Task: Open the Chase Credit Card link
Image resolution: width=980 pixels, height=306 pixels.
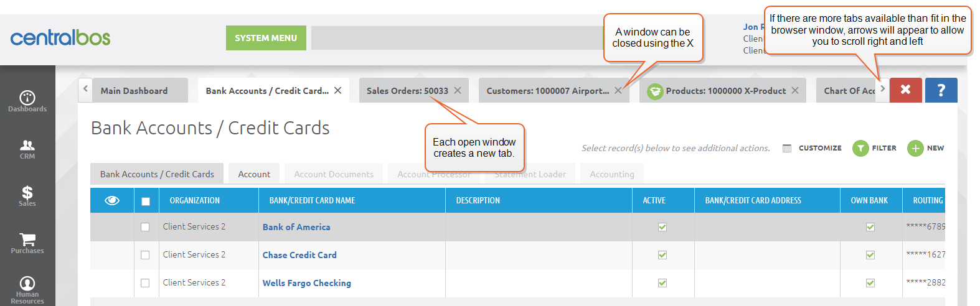Action: pyautogui.click(x=299, y=255)
